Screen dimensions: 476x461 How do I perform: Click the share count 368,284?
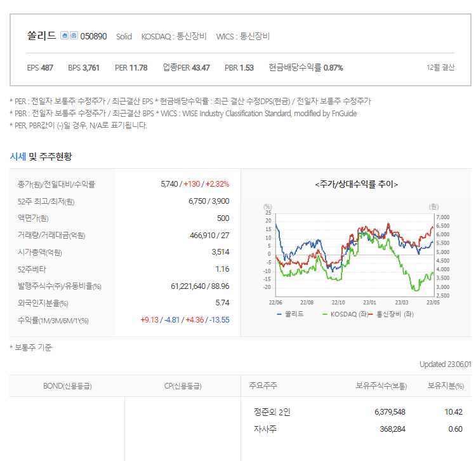pos(392,429)
